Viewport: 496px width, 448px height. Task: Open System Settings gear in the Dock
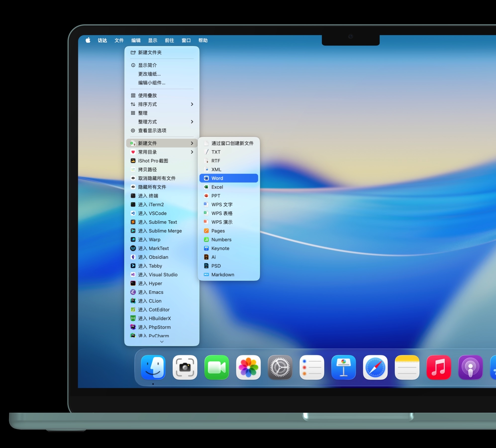(280, 367)
